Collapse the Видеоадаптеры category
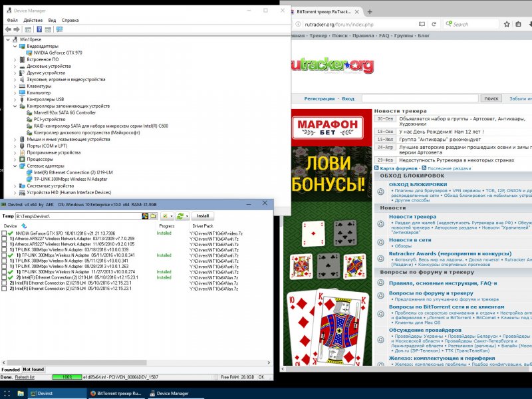The image size is (532, 399). point(15,46)
